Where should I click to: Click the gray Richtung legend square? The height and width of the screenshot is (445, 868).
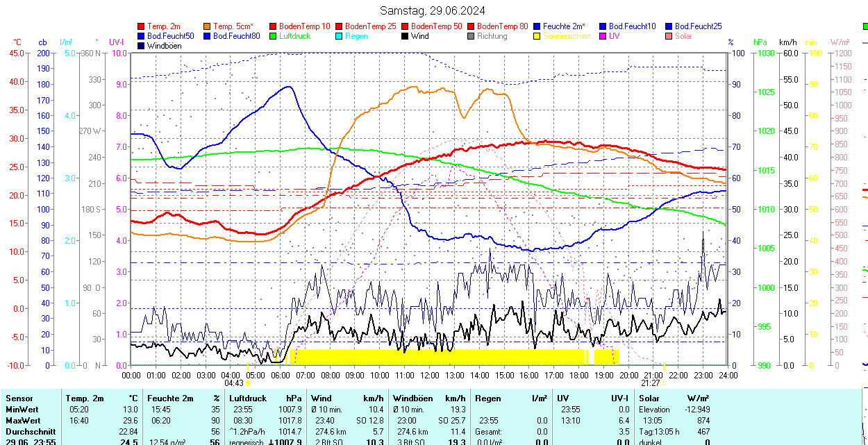[x=471, y=36]
